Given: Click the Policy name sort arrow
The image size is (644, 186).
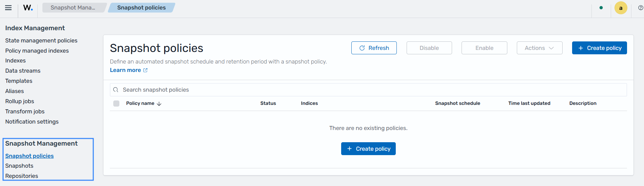Looking at the screenshot, I should coord(159,104).
